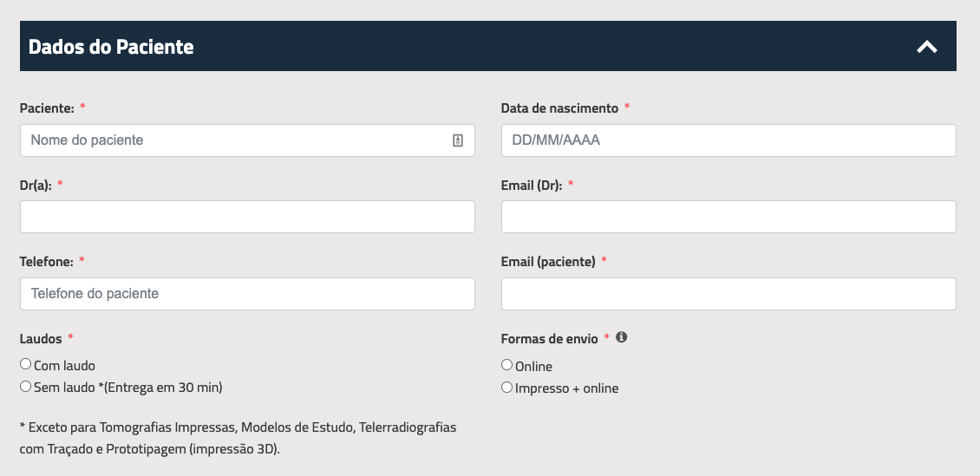Click the Formas de envio label text
Viewport: 980px width, 476px height.
click(549, 338)
